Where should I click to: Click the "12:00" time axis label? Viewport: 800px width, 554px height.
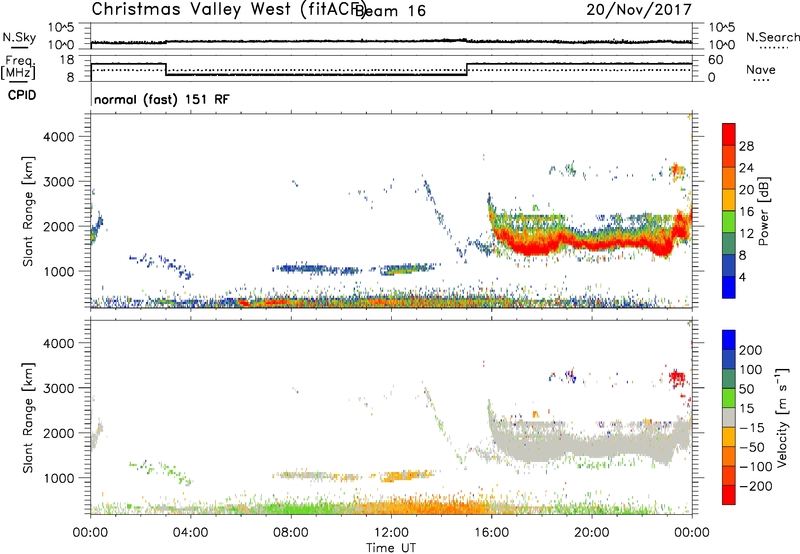(391, 533)
